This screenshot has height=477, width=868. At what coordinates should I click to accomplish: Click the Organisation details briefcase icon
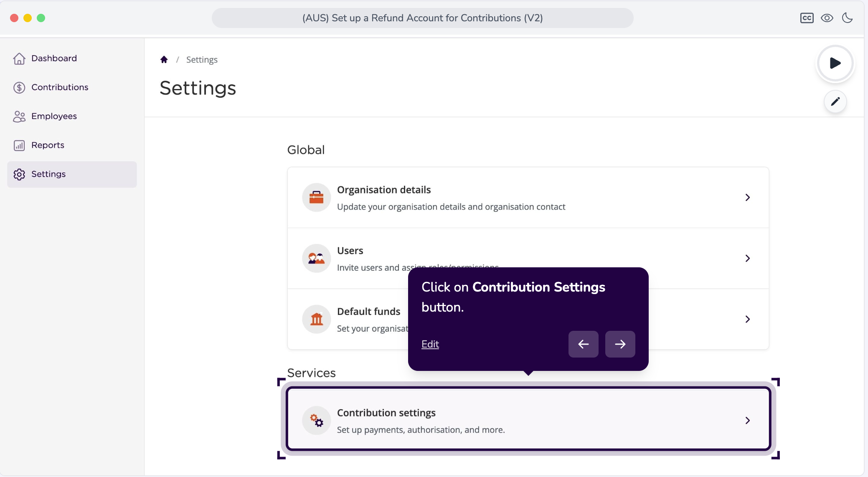[x=316, y=198]
